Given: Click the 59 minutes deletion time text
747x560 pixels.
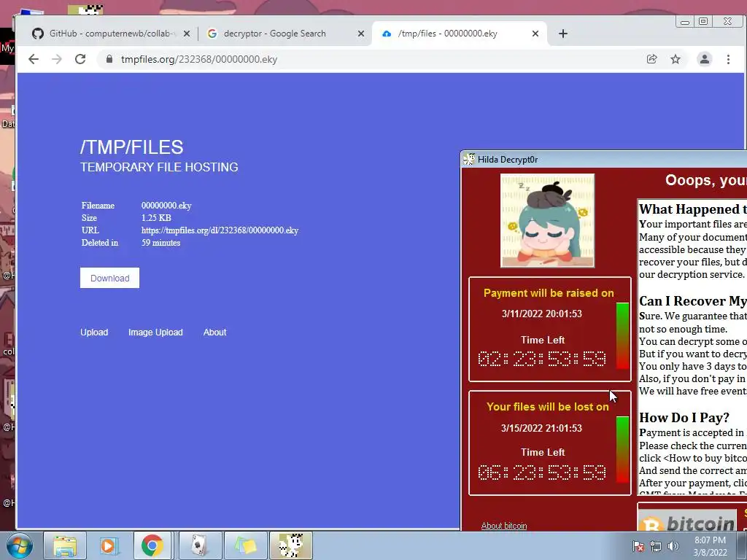Looking at the screenshot, I should point(160,243).
